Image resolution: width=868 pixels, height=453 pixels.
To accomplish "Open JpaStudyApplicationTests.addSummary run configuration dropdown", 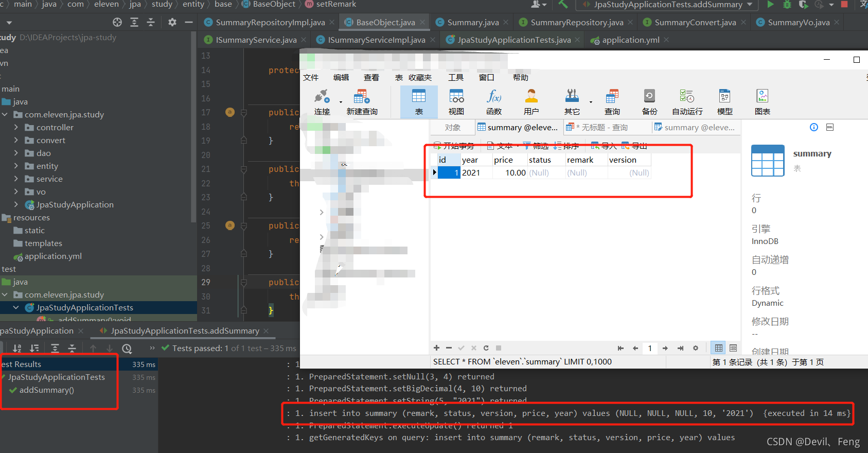I will [x=667, y=5].
